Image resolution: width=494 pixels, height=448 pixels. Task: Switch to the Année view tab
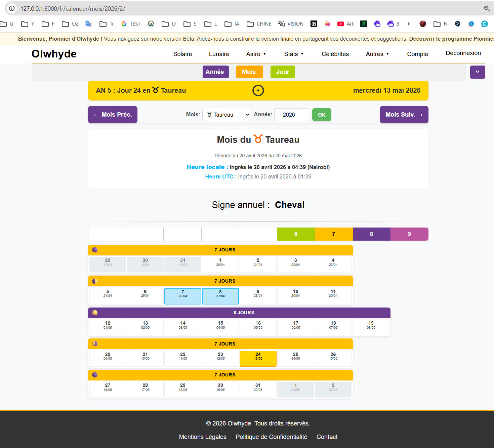point(216,72)
